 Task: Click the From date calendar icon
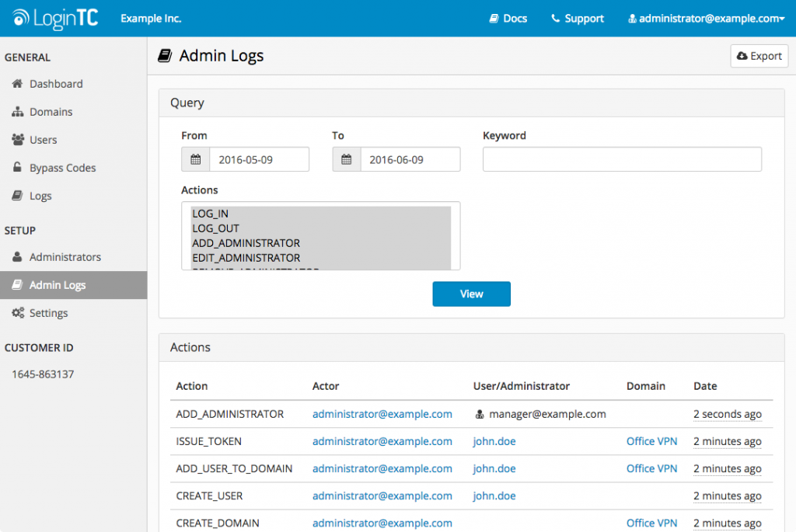click(196, 159)
